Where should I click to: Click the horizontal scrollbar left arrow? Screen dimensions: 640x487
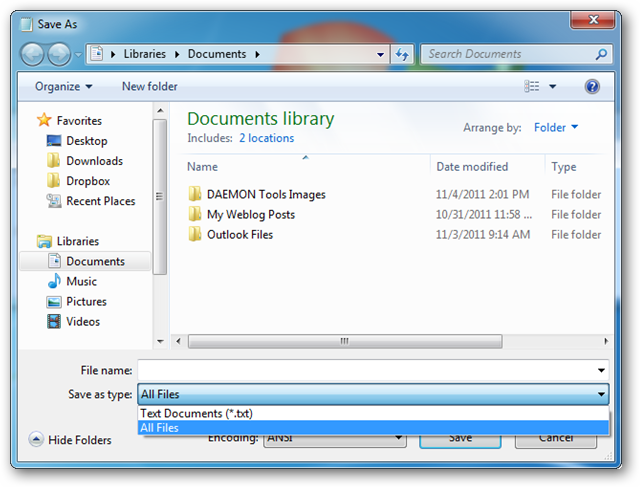point(178,341)
